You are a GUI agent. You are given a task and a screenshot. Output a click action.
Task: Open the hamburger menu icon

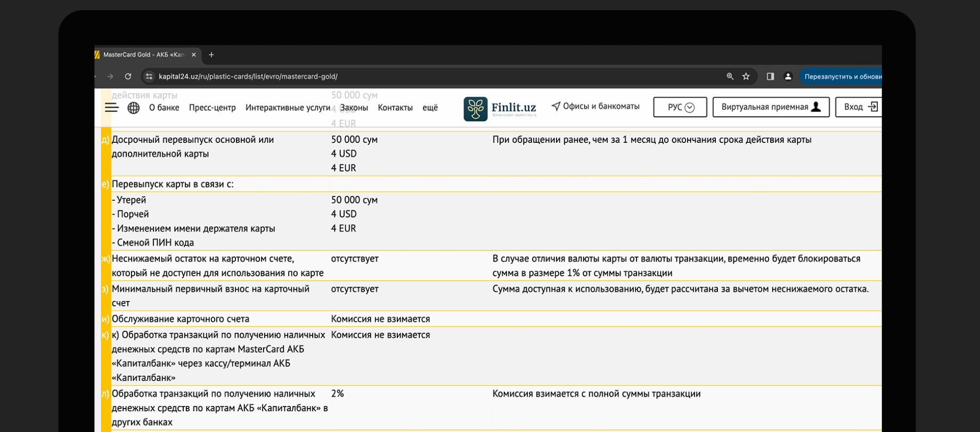[x=111, y=108]
